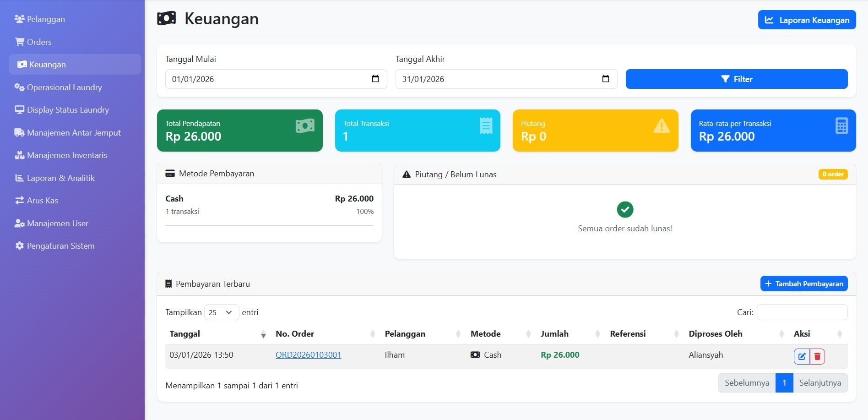Open Manajemen Inventaris in sidebar
This screenshot has height=420, width=868.
(67, 155)
